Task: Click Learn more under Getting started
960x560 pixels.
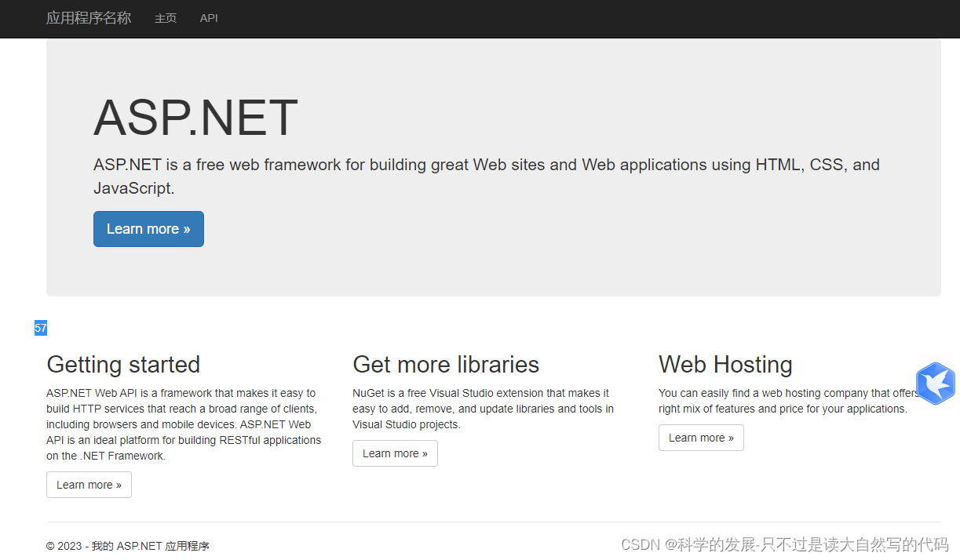Action: pos(89,485)
